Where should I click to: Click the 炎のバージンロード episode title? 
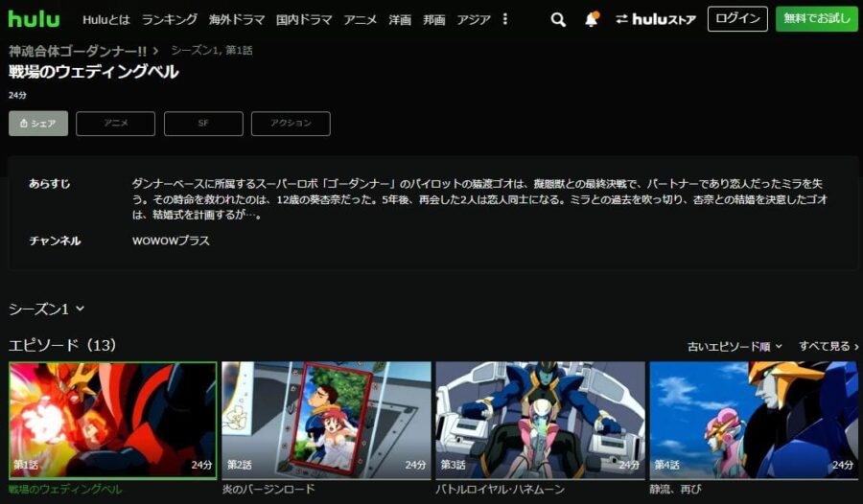coord(268,489)
